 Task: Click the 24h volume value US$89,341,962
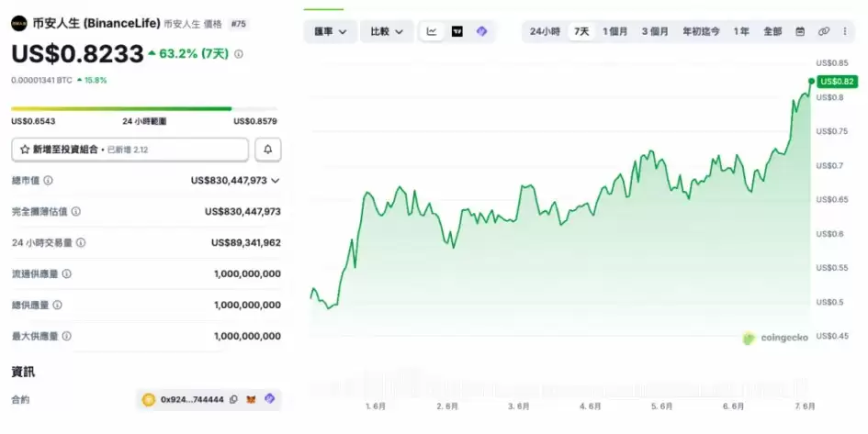[246, 243]
